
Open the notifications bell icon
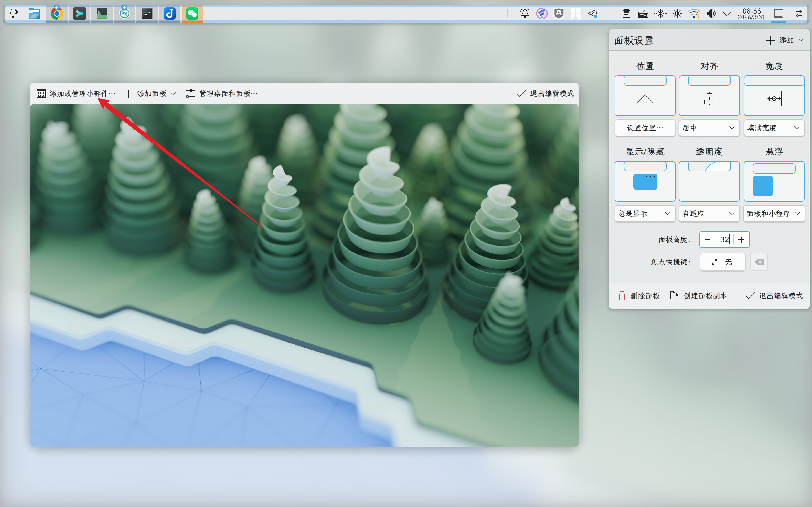click(x=525, y=14)
